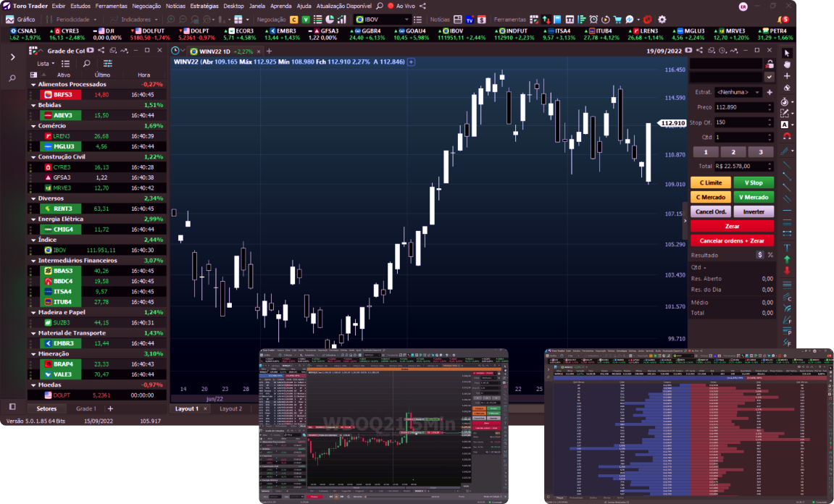Image resolution: width=834 pixels, height=504 pixels.
Task: Open the blue chat bubble icon
Action: 629,19
